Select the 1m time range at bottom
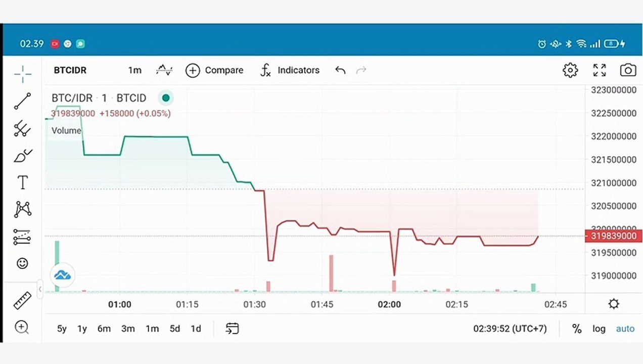 tap(152, 329)
